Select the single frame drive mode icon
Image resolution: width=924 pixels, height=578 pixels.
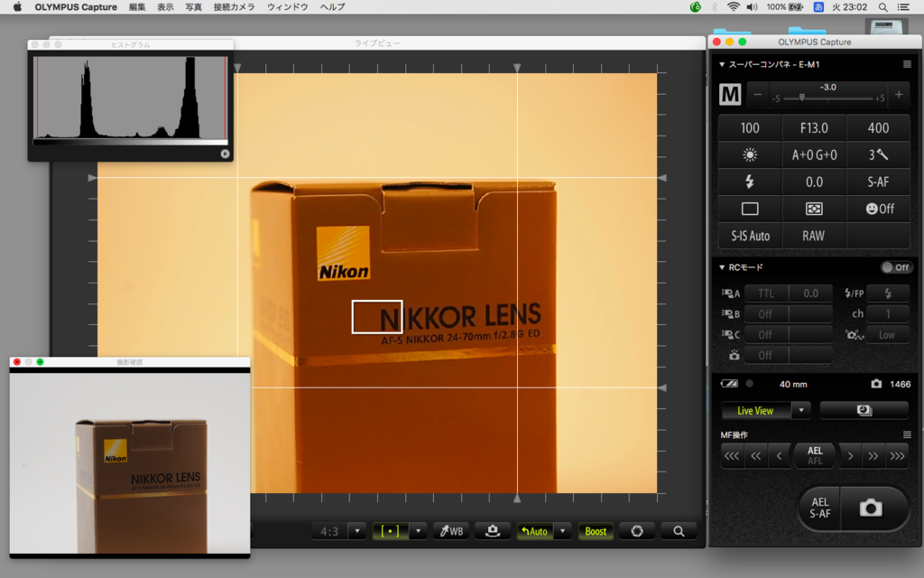749,209
